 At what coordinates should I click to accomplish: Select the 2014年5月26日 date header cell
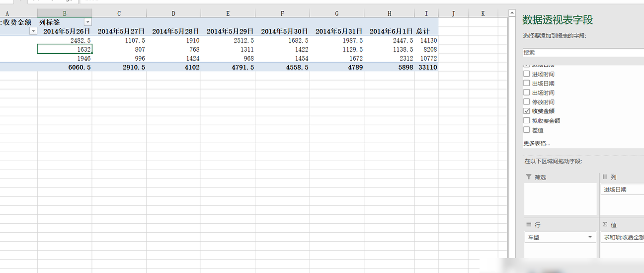tap(65, 31)
